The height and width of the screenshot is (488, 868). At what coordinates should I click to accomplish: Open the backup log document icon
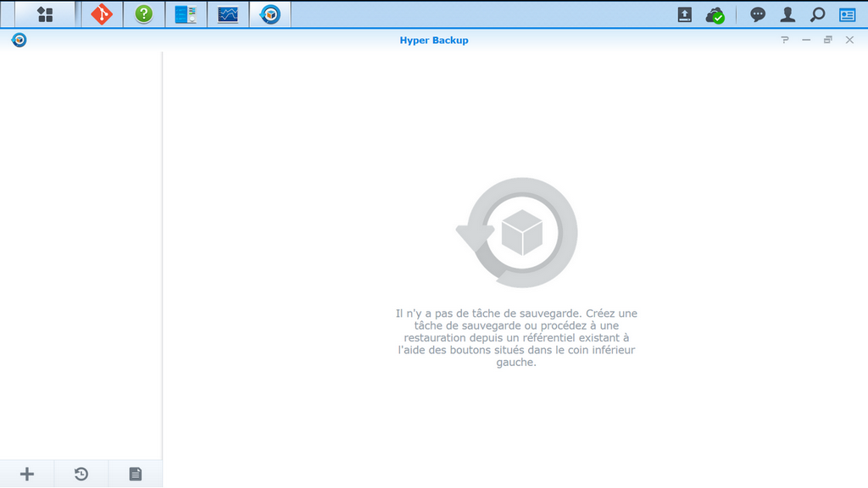click(x=136, y=474)
